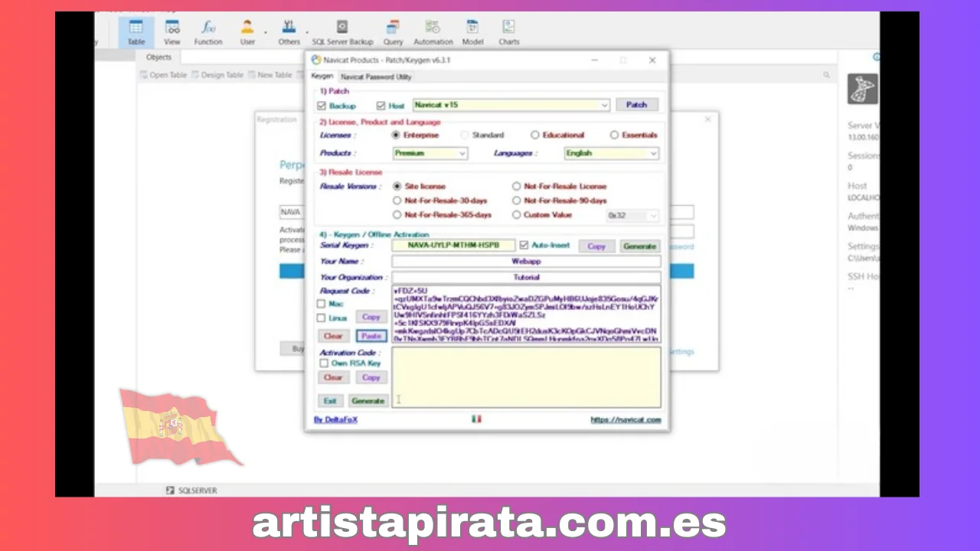Click inside the Request Code text area

click(x=526, y=314)
